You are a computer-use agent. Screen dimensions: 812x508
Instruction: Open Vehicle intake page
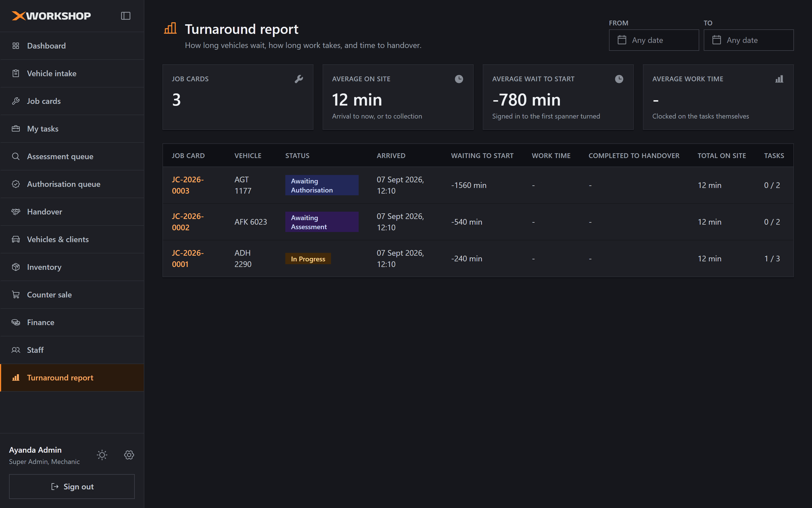point(72,73)
